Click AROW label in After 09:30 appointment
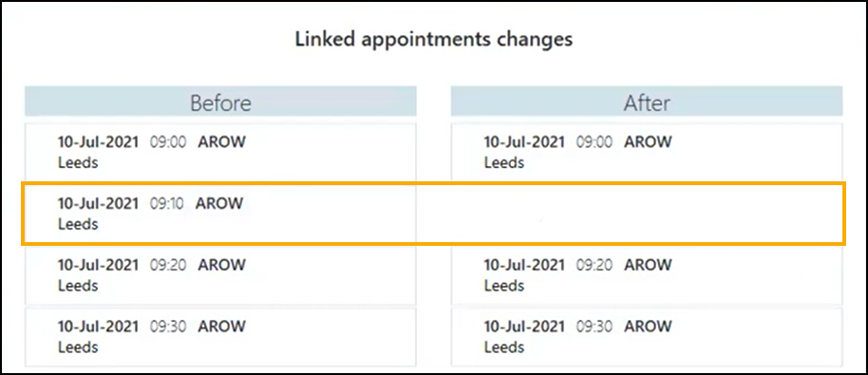 click(648, 327)
